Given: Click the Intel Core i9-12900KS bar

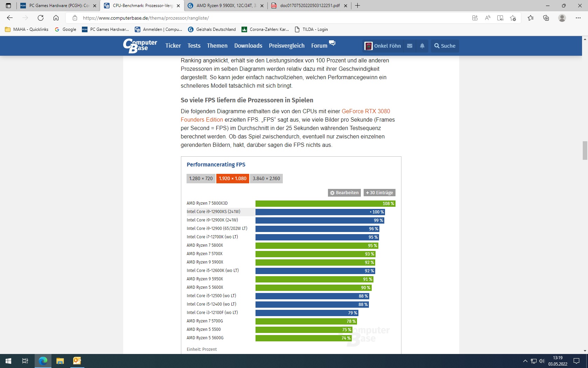Looking at the screenshot, I should [x=320, y=212].
